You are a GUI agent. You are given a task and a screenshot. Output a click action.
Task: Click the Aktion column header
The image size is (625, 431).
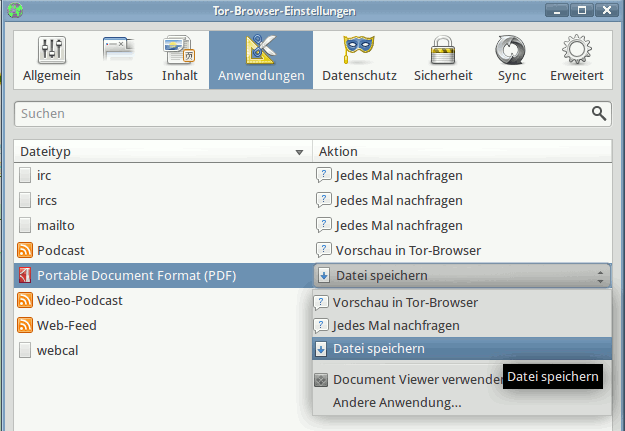coord(462,152)
